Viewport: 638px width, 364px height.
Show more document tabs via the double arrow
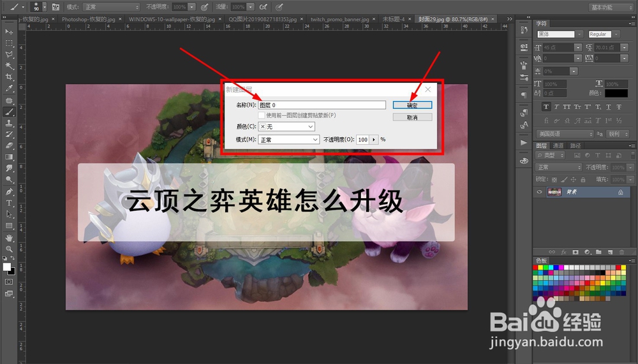pos(509,18)
